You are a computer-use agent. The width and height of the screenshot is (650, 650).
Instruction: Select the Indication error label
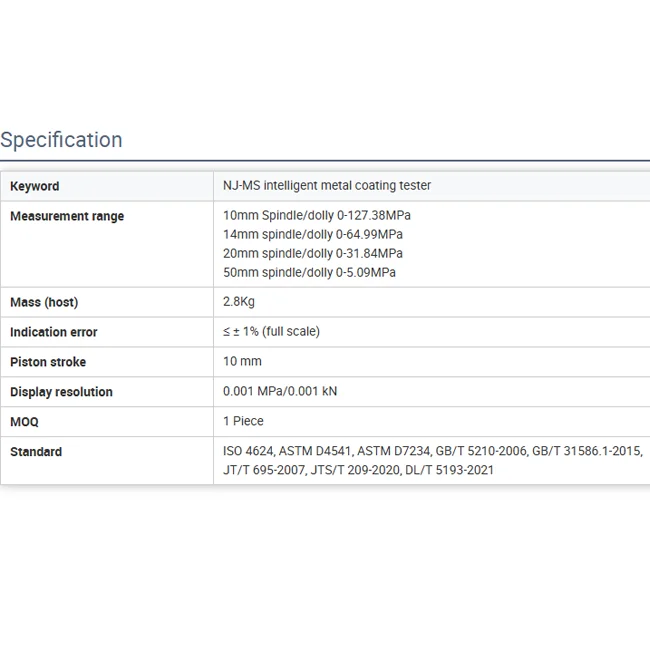pyautogui.click(x=54, y=332)
